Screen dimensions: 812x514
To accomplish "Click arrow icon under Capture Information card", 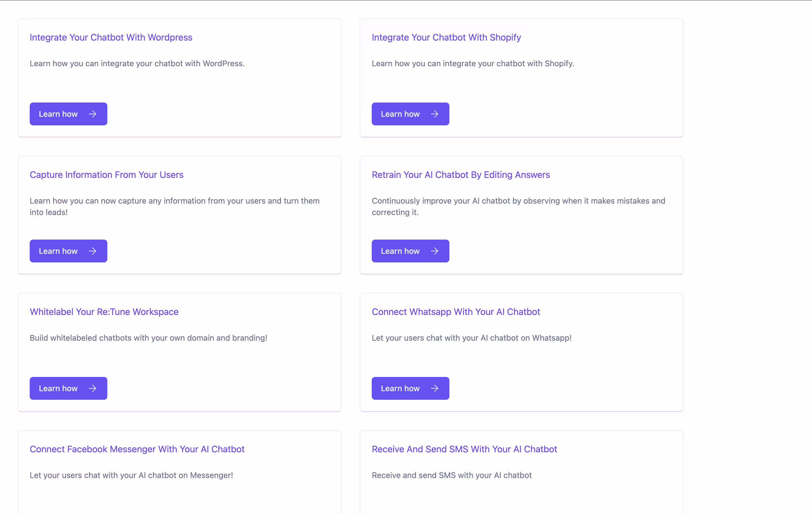I will click(x=93, y=251).
